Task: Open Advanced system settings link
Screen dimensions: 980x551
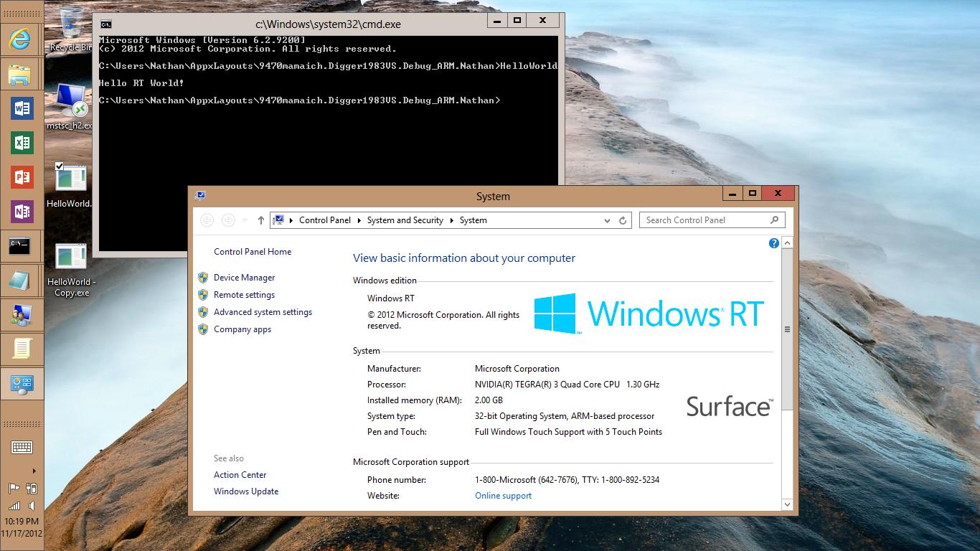Action: [263, 312]
